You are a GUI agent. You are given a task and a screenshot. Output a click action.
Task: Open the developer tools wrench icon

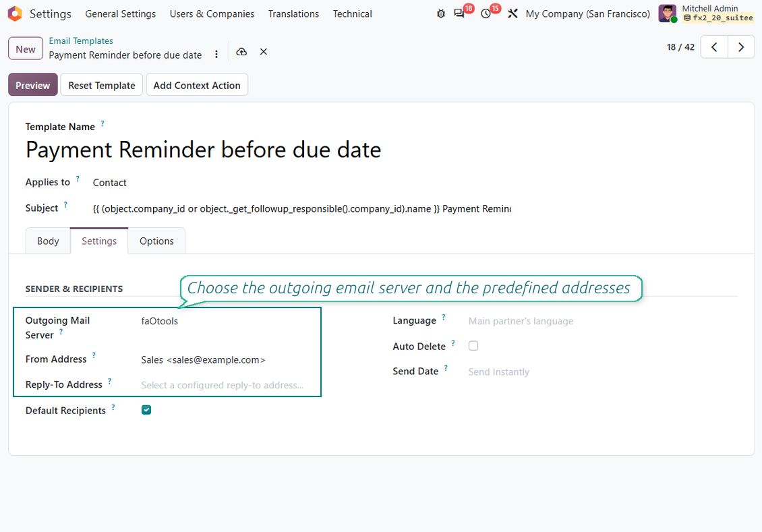pos(512,13)
